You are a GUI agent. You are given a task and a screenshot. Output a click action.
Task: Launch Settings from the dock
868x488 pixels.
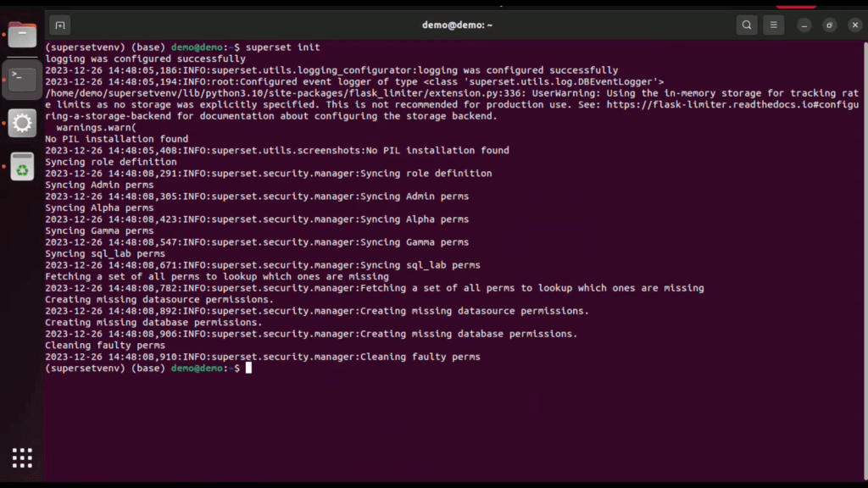22,123
